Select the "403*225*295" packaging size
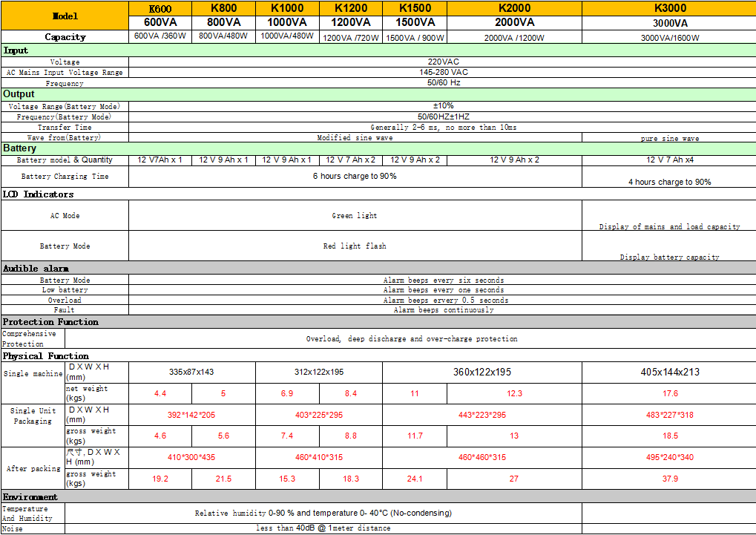 tap(319, 415)
